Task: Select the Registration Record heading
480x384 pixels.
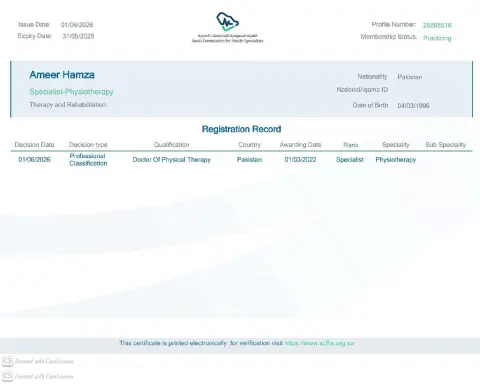Action: pos(241,129)
